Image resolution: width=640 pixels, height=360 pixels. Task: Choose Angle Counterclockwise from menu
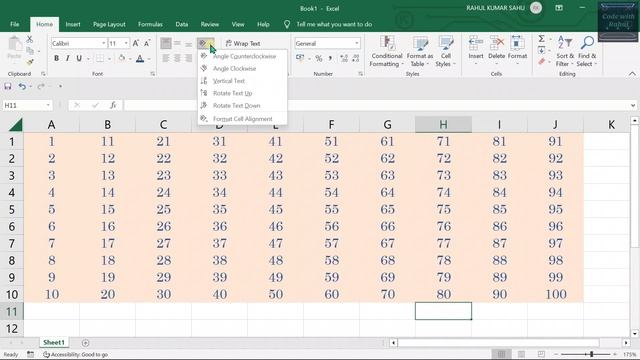(242, 56)
